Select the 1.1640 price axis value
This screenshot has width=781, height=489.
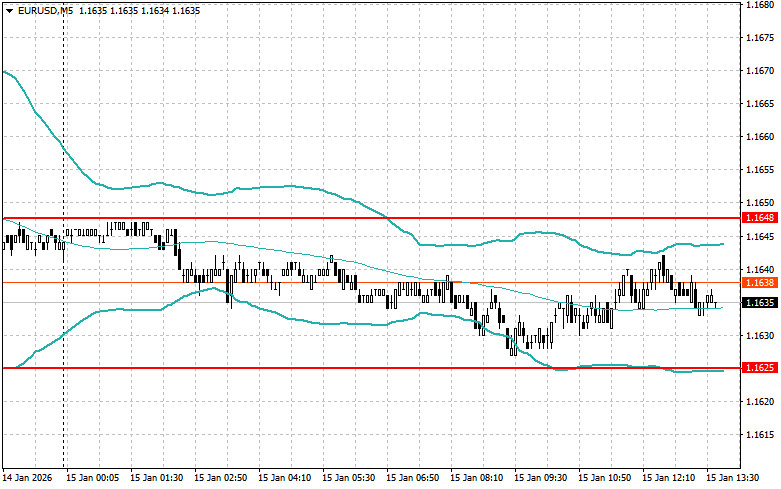[760, 269]
